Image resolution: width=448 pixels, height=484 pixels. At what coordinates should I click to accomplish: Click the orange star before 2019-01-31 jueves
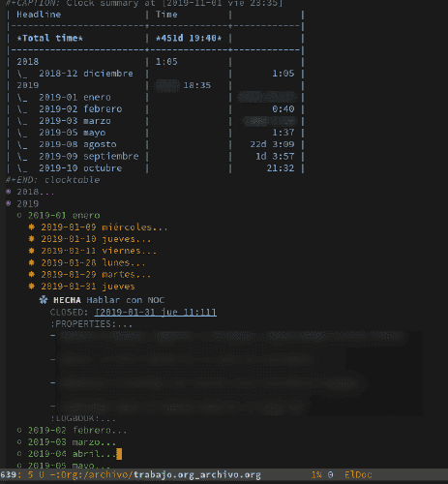tap(32, 286)
